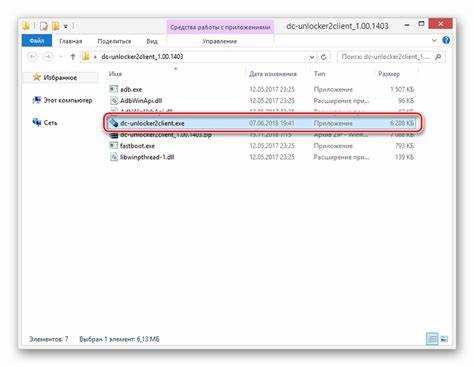Image resolution: width=474 pixels, height=367 pixels.
Task: Click the Сеть network icon
Action: coord(37,122)
